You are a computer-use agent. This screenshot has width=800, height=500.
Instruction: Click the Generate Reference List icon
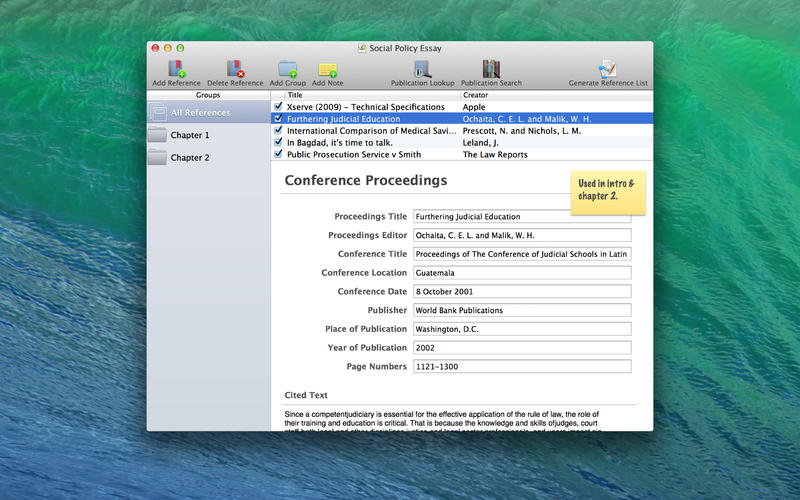click(x=607, y=69)
